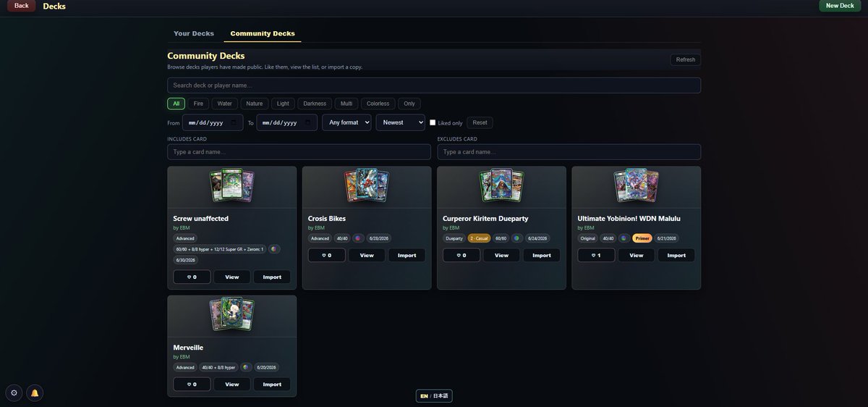Screen dimensions: 868x407
Task: Click the Includes Card name field
Action: 299,152
